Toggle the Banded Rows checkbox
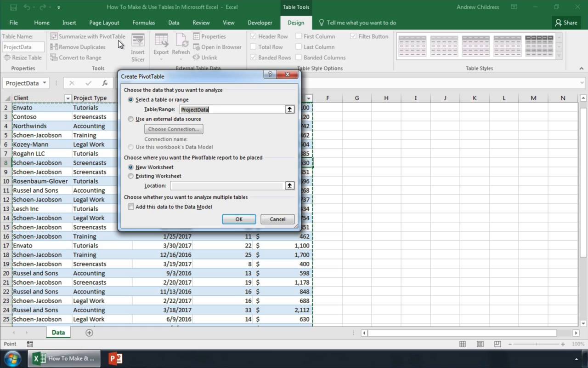This screenshot has width=588, height=368. coord(253,57)
